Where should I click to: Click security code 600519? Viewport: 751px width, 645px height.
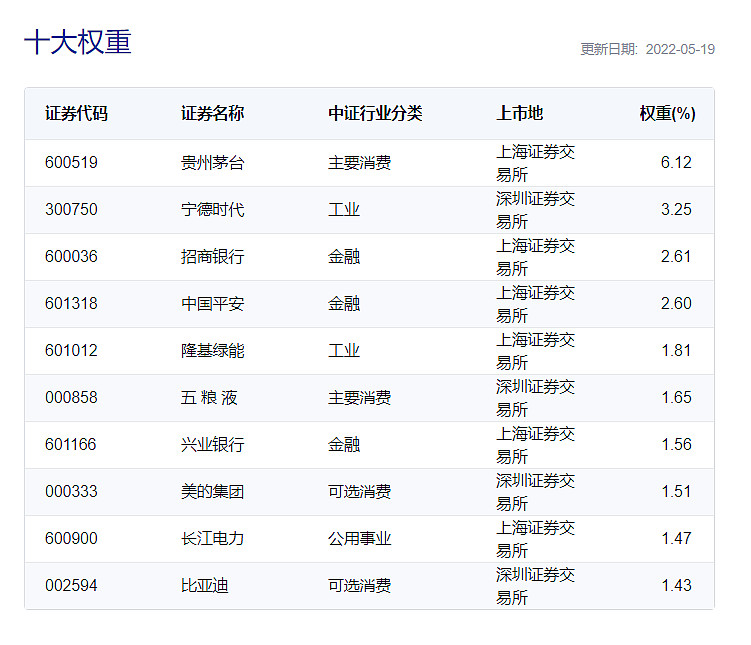(71, 162)
